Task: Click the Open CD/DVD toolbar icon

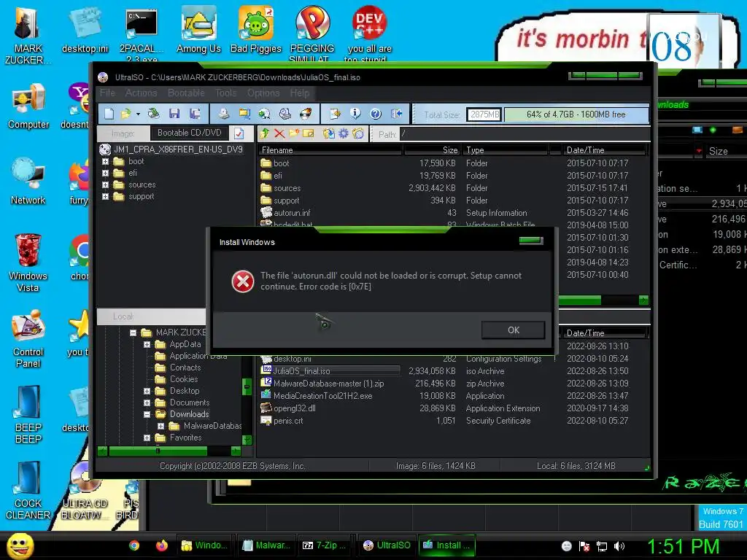Action: (x=153, y=114)
